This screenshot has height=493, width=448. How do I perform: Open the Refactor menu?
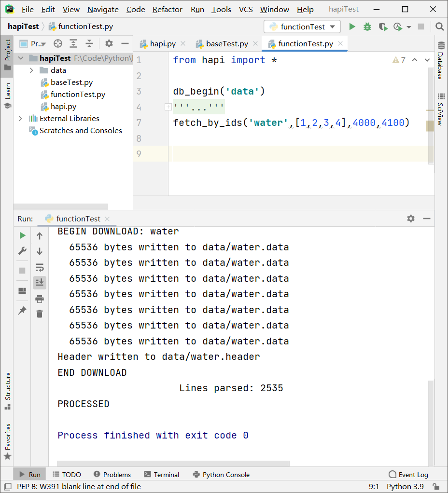tap(168, 9)
